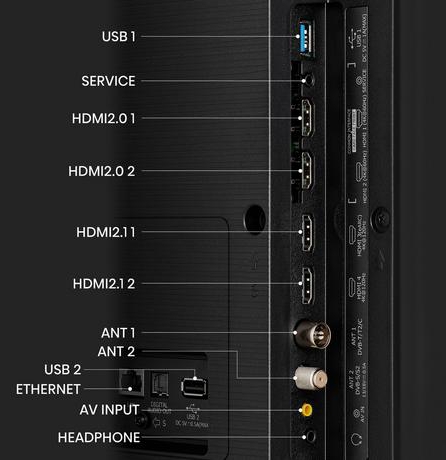
Task: Click the headphone jack port
Action: 310,436
